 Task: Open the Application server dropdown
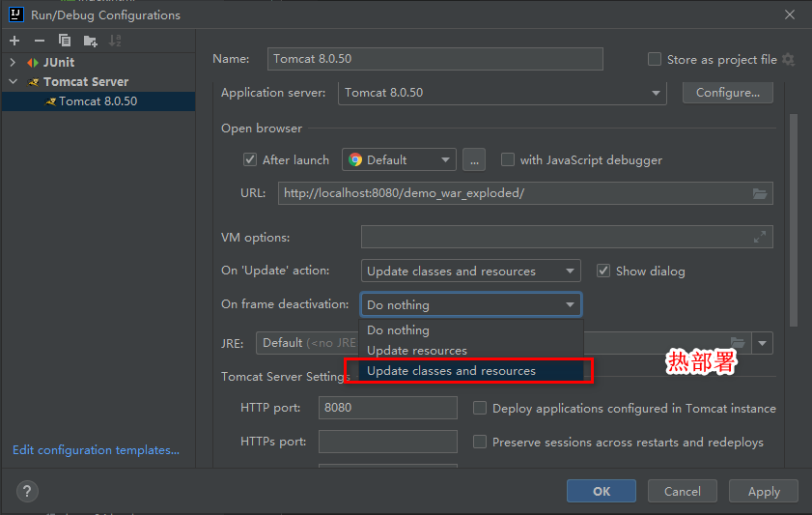pos(502,93)
